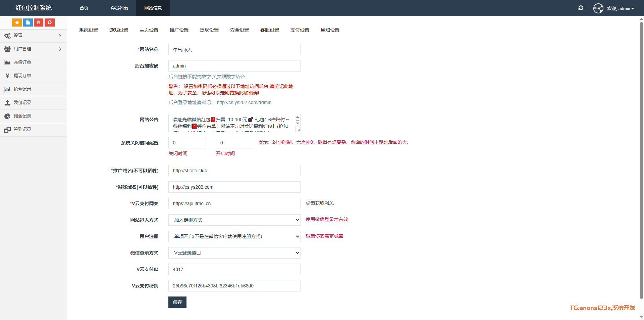Switch to the 支付设置 tab
The image size is (644, 320).
[x=300, y=30]
